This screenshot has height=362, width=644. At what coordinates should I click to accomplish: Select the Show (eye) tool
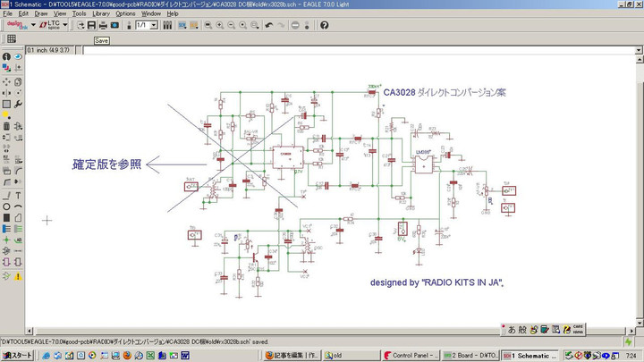pyautogui.click(x=19, y=57)
